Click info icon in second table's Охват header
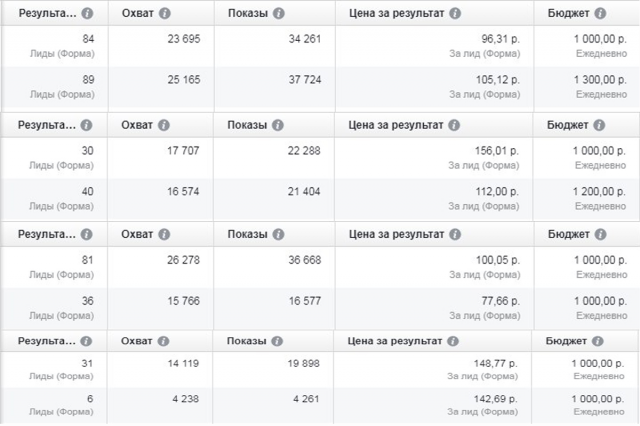640x426 pixels. click(x=164, y=125)
